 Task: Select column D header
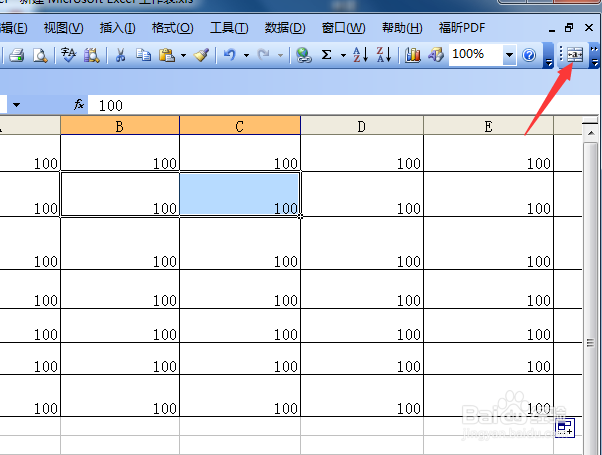[x=362, y=126]
